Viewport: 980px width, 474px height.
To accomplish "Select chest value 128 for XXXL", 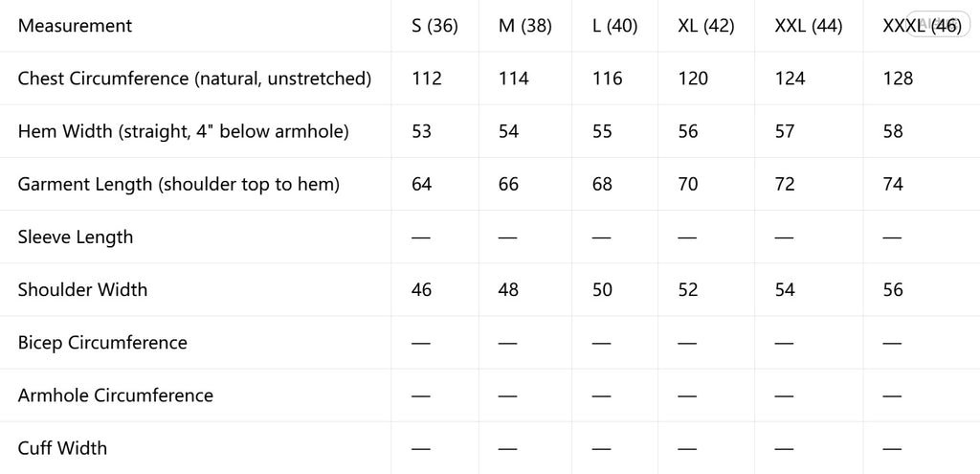I will pos(898,79).
